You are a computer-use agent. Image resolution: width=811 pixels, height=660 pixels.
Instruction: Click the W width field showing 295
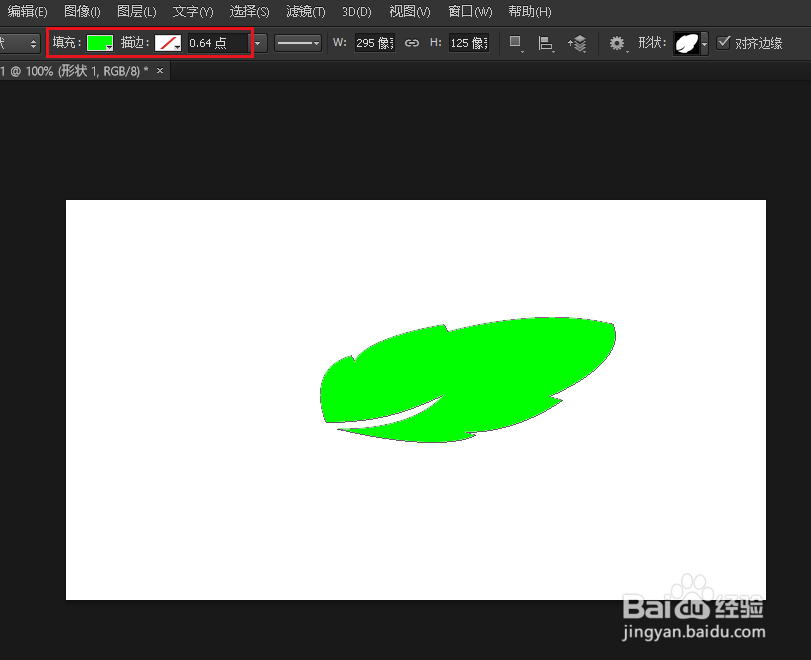[374, 43]
